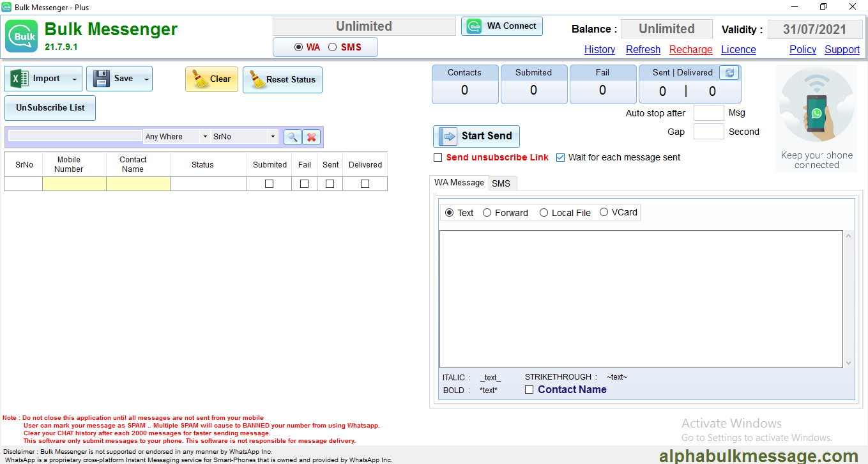Viewport: 868px width, 464px height.
Task: Open the History link
Action: pos(600,50)
